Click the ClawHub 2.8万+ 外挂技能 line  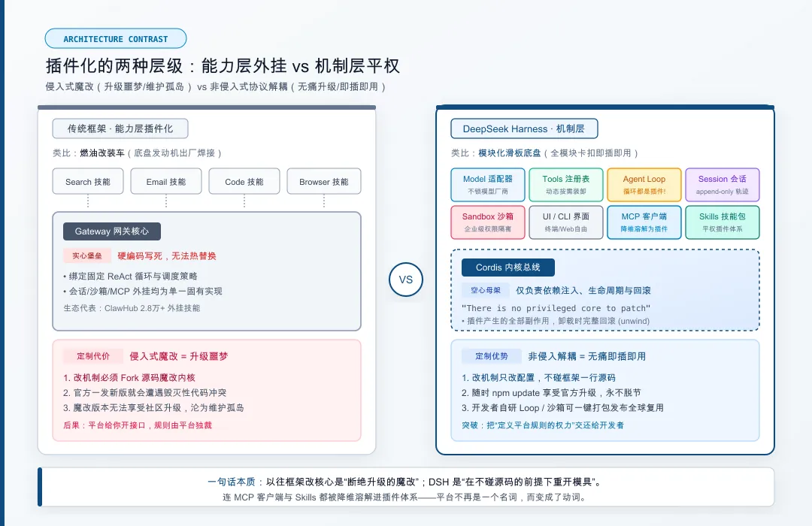132,308
